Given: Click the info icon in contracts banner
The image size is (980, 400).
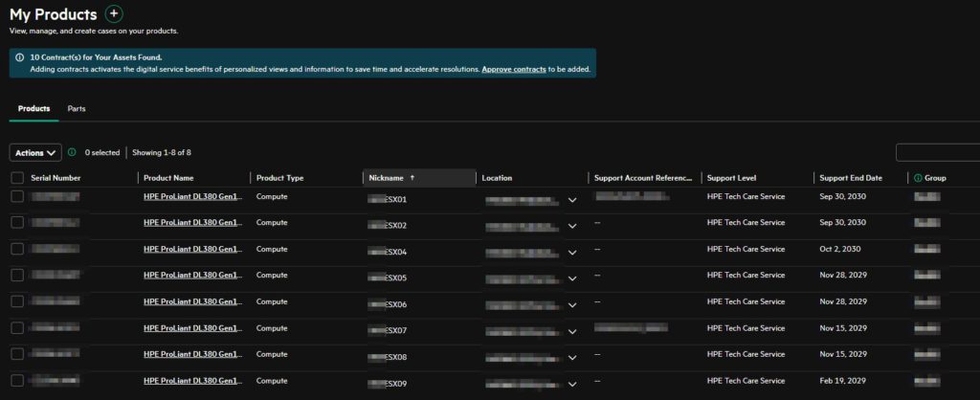Looking at the screenshot, I should pos(19,57).
